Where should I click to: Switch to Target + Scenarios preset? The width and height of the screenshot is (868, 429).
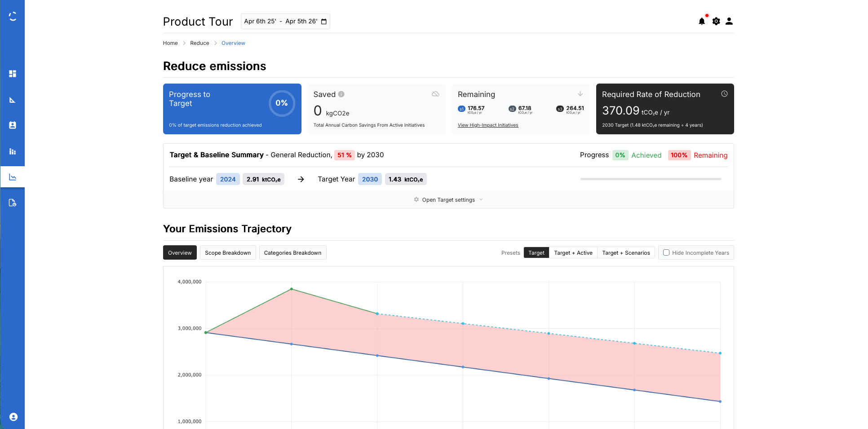point(626,252)
